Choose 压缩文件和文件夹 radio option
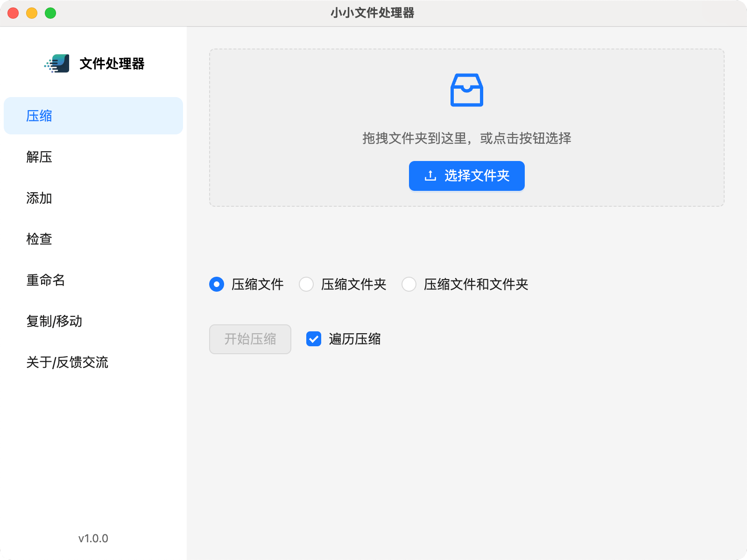This screenshot has height=560, width=747. tap(409, 284)
